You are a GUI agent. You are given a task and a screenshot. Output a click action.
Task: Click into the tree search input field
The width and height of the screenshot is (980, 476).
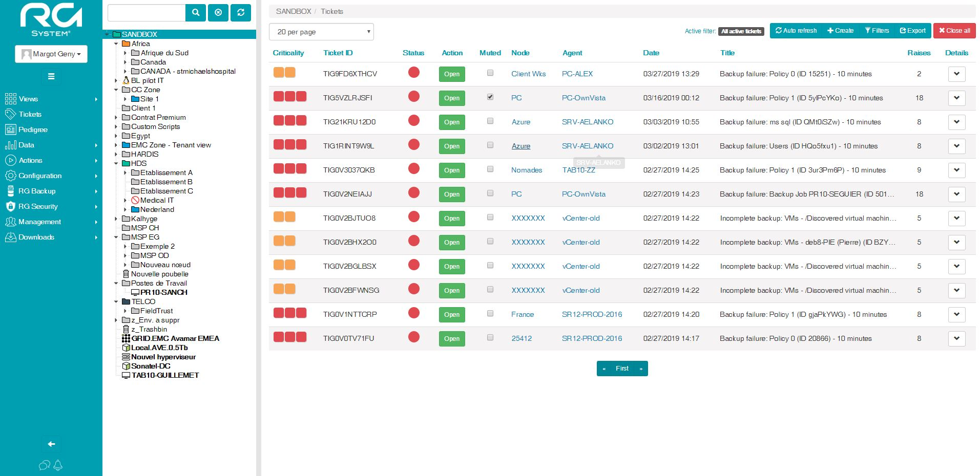(x=147, y=13)
